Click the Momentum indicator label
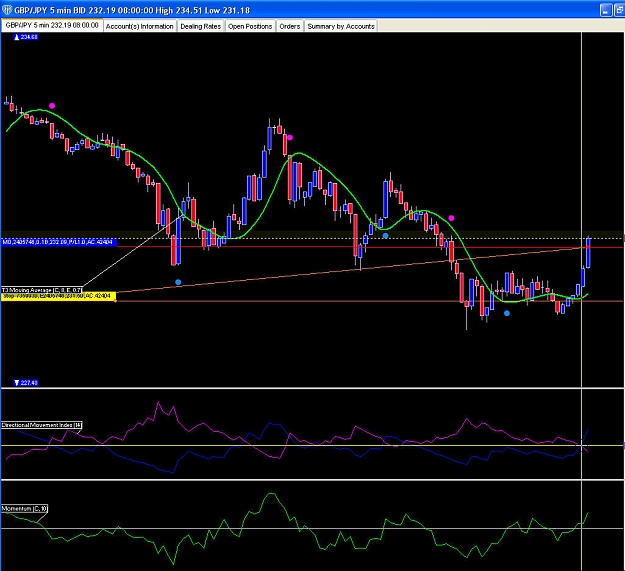This screenshot has height=571, width=625. 24,508
